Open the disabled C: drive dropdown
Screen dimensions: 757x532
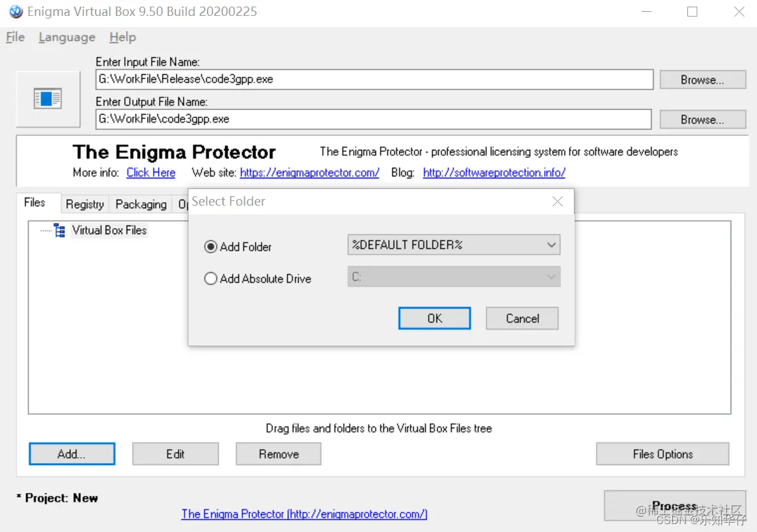(454, 277)
